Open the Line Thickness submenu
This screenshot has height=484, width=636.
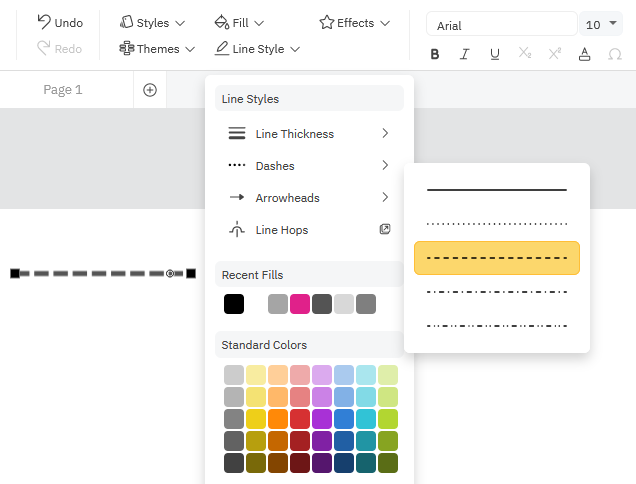click(x=308, y=134)
